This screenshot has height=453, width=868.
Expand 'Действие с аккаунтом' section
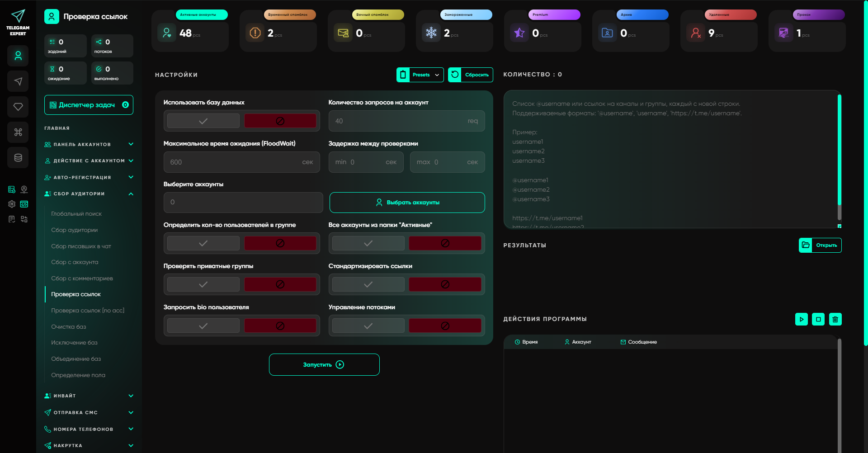pyautogui.click(x=89, y=160)
